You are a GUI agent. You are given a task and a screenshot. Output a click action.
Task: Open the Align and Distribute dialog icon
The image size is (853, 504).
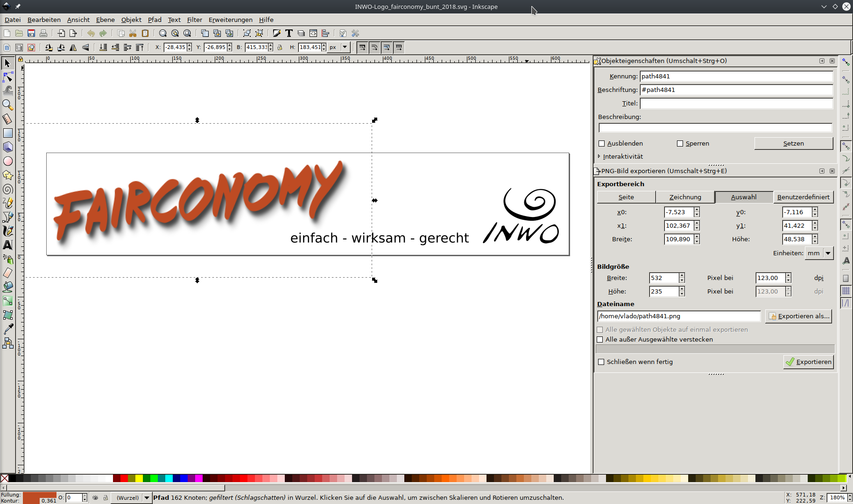pos(325,33)
